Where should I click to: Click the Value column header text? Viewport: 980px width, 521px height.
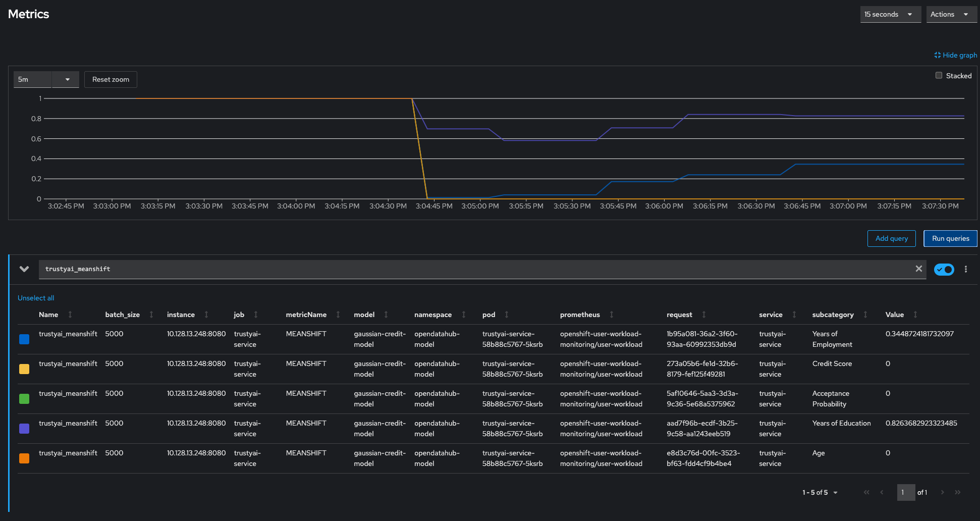coord(894,315)
